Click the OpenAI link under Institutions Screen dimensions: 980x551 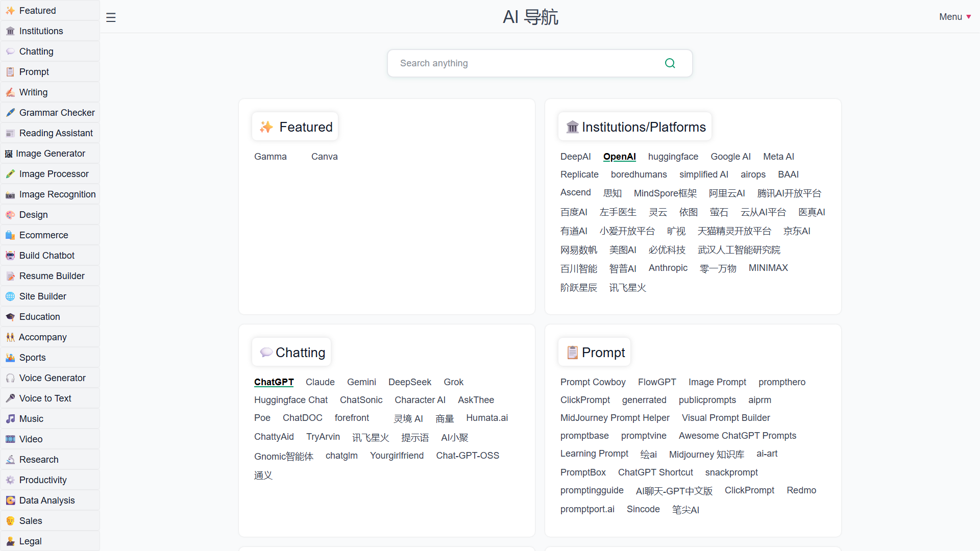[x=619, y=157]
